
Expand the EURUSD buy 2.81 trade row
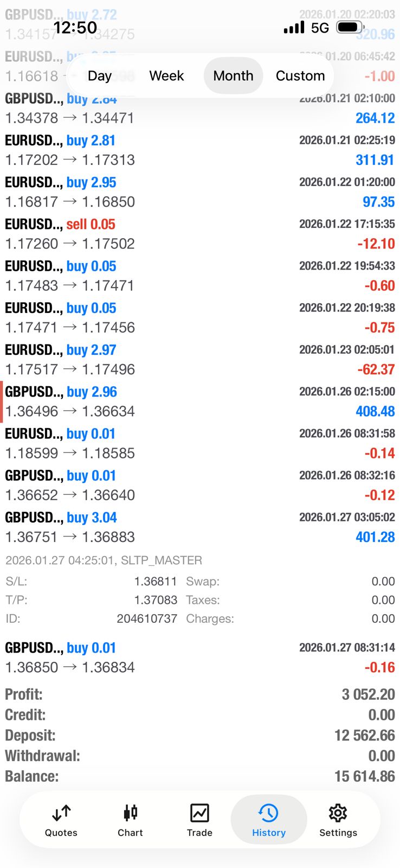click(x=199, y=150)
